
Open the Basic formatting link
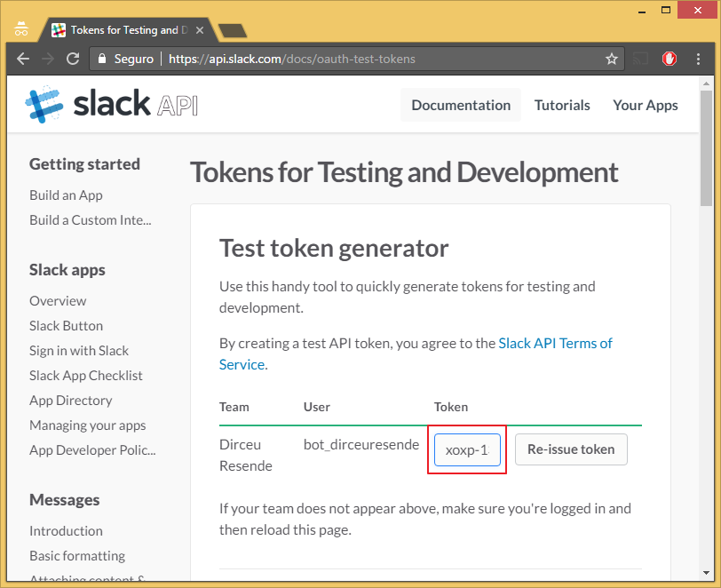(77, 556)
